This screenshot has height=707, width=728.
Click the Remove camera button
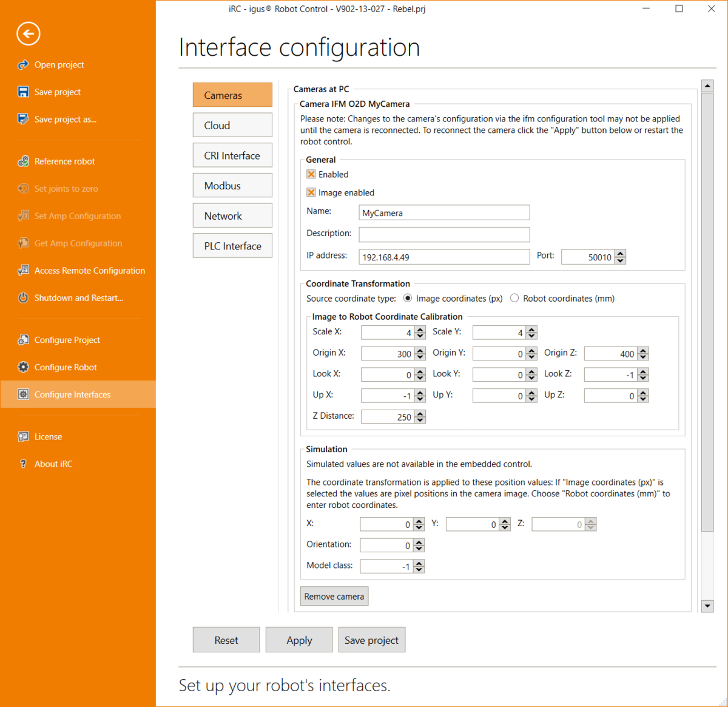334,596
